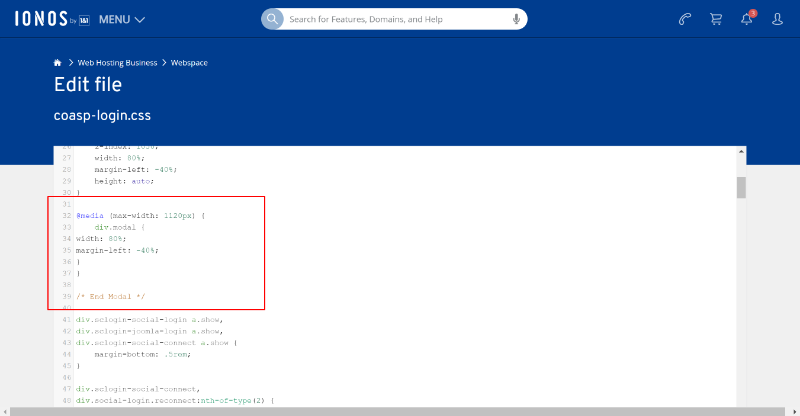Activate the voice search microphone icon
Image resolution: width=800 pixels, height=416 pixels.
click(516, 19)
